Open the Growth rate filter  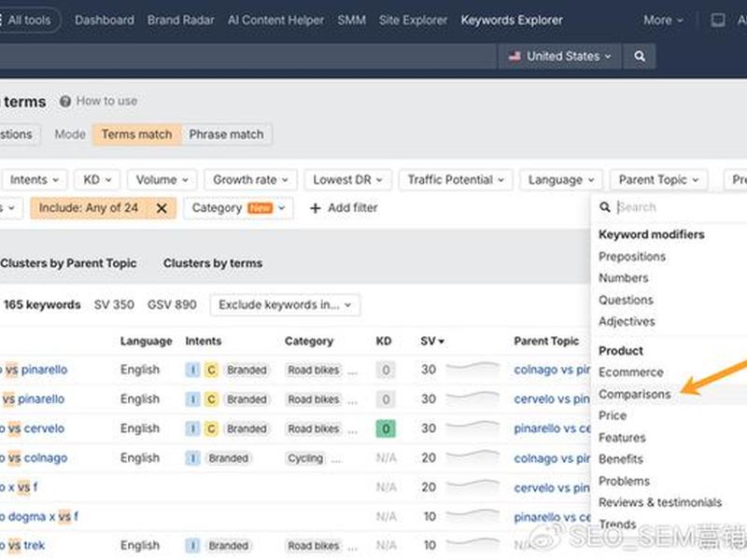click(x=250, y=180)
